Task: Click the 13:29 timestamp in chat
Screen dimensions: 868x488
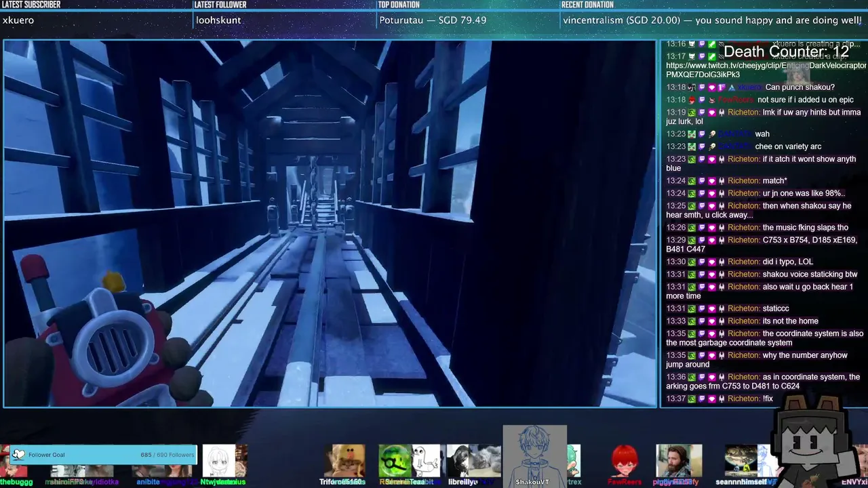Action: point(676,241)
